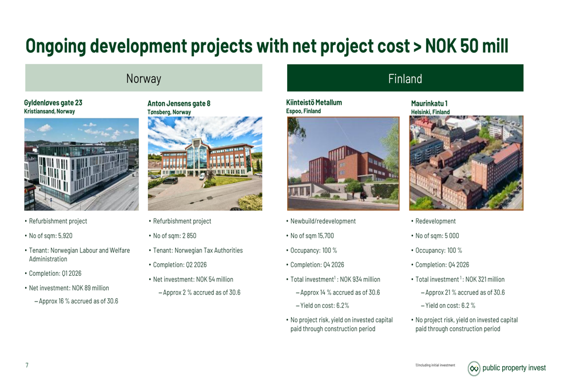Select 'Total investment: NOK 934 million' bullet

[x=335, y=279]
